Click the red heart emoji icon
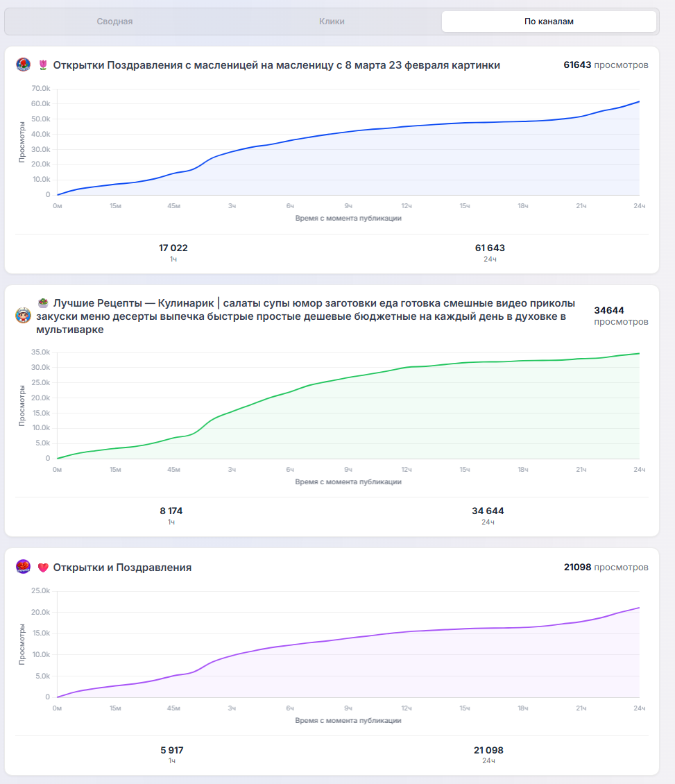The width and height of the screenshot is (675, 784). click(x=43, y=568)
